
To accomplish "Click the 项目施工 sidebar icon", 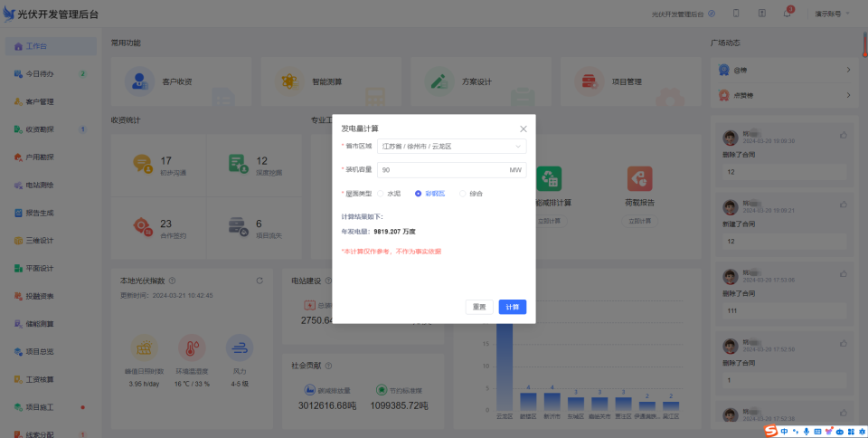I will pyautogui.click(x=18, y=407).
